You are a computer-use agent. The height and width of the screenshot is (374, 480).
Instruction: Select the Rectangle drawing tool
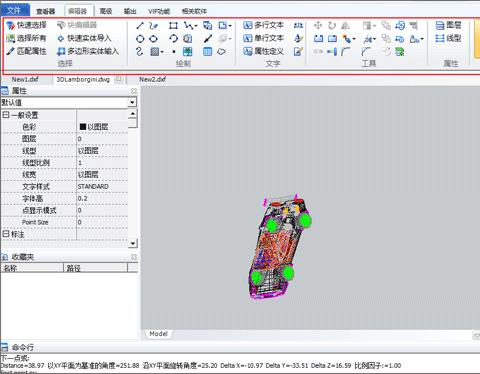[173, 26]
